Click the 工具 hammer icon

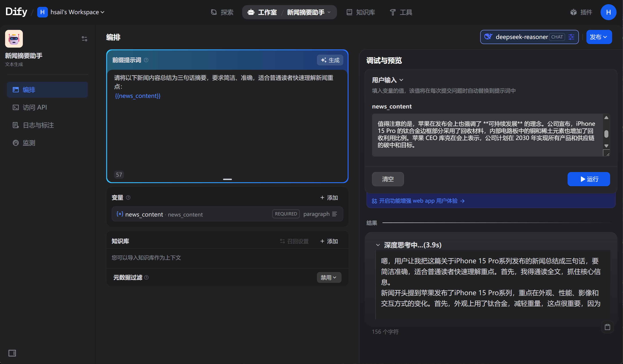pos(392,12)
